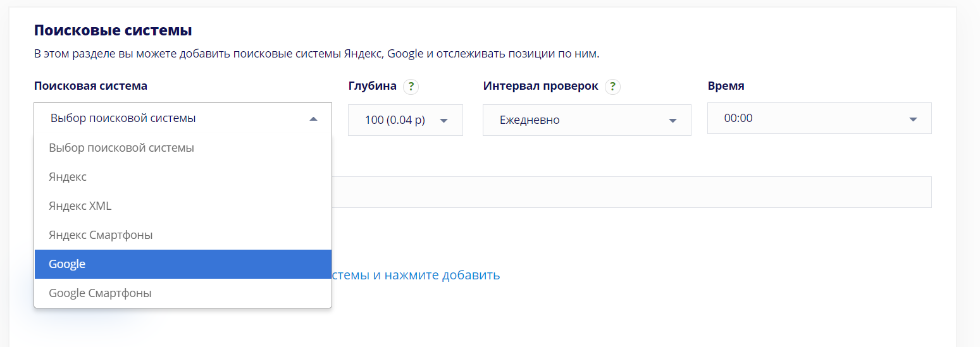The image size is (980, 347).
Task: Click the arrow in the Время dropdown
Action: click(913, 119)
